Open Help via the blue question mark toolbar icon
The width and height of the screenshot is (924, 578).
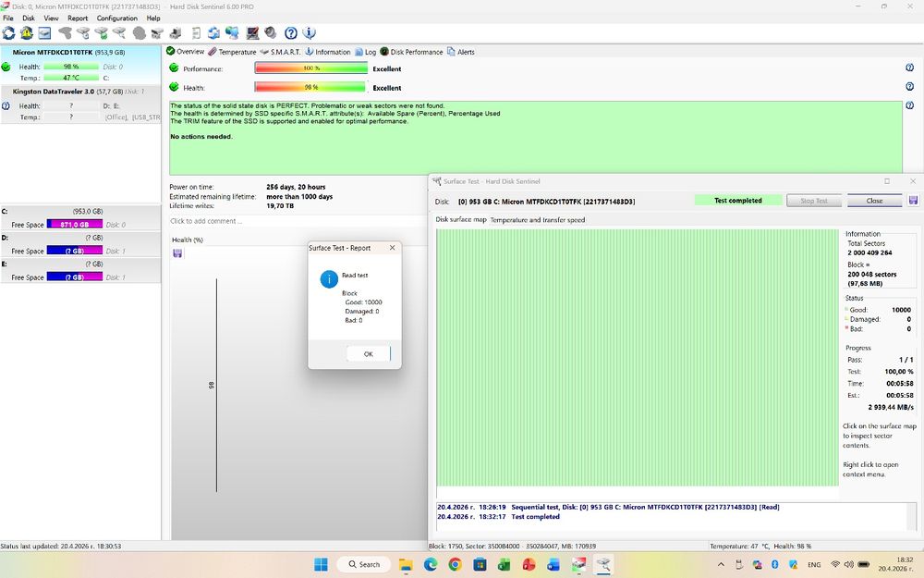coord(290,33)
